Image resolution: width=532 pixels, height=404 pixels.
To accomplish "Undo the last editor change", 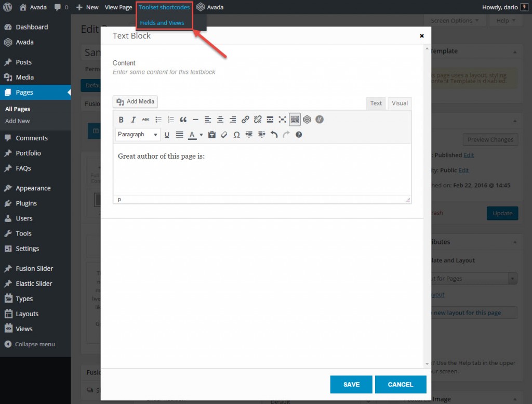I will coord(274,135).
